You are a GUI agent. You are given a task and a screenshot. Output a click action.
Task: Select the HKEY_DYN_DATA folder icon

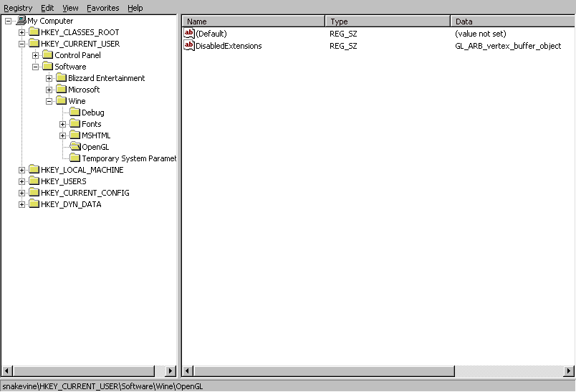(x=34, y=204)
